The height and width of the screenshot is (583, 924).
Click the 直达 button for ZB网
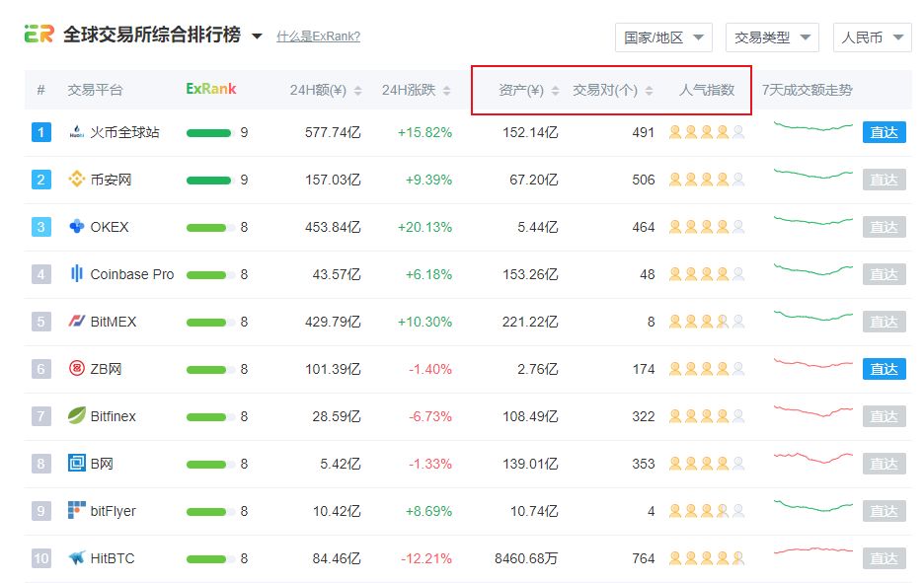tap(884, 369)
